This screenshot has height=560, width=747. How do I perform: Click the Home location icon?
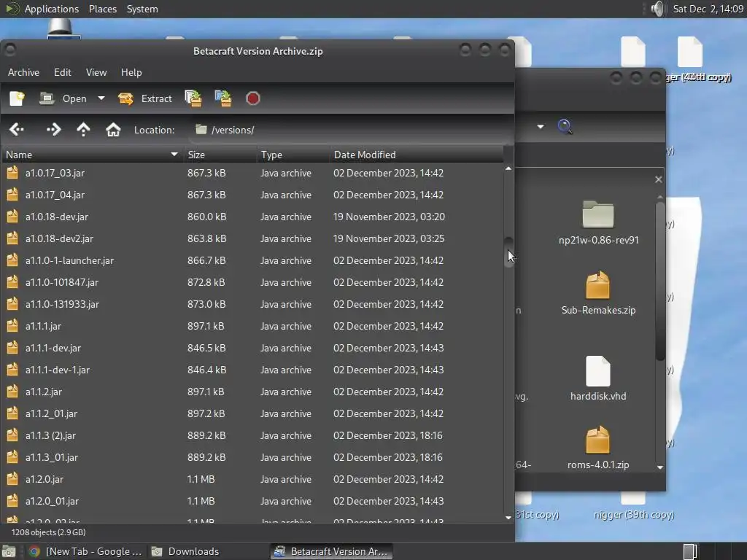[x=113, y=130]
